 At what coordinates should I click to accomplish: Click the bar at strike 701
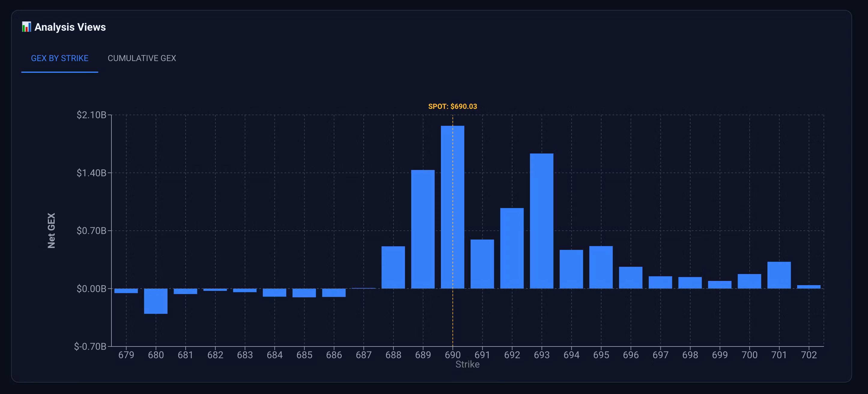tap(779, 275)
